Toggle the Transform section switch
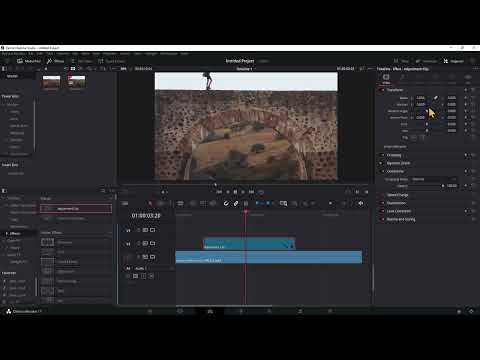480x360 pixels. tap(382, 90)
